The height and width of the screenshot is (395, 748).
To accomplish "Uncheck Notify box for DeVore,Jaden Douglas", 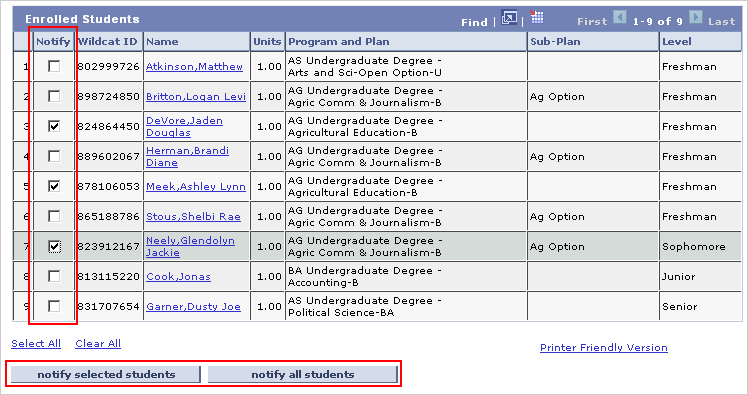I will click(54, 126).
